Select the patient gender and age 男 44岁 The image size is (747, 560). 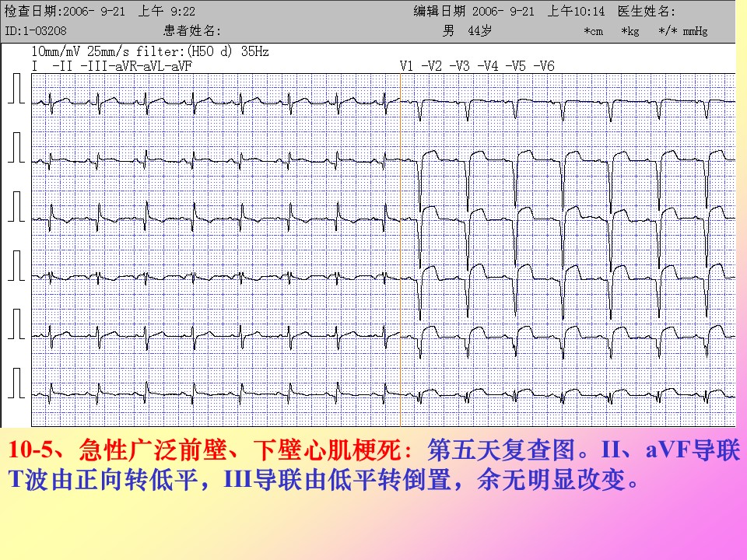point(467,31)
